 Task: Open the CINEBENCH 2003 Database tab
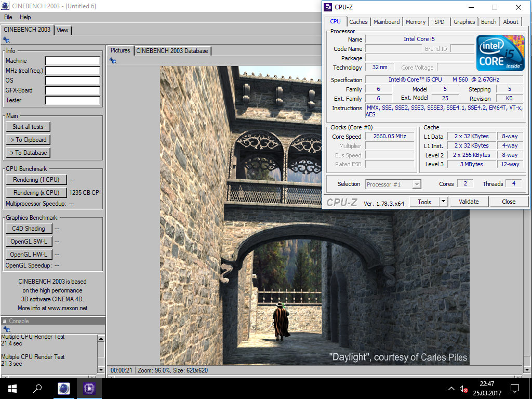172,51
